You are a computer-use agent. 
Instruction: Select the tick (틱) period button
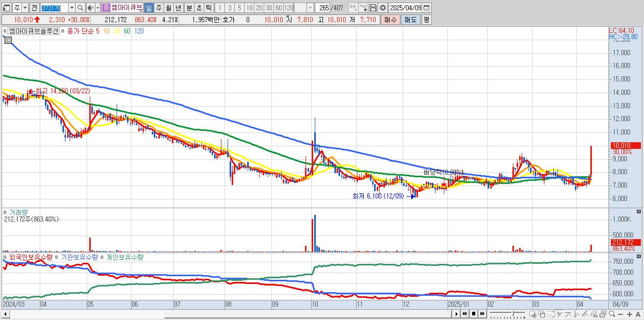point(208,8)
